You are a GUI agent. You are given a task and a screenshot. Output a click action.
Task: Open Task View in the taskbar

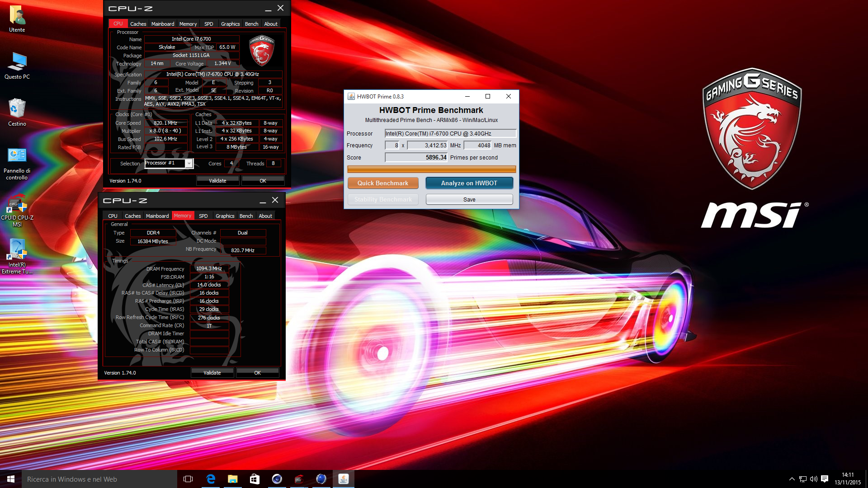pyautogui.click(x=188, y=479)
